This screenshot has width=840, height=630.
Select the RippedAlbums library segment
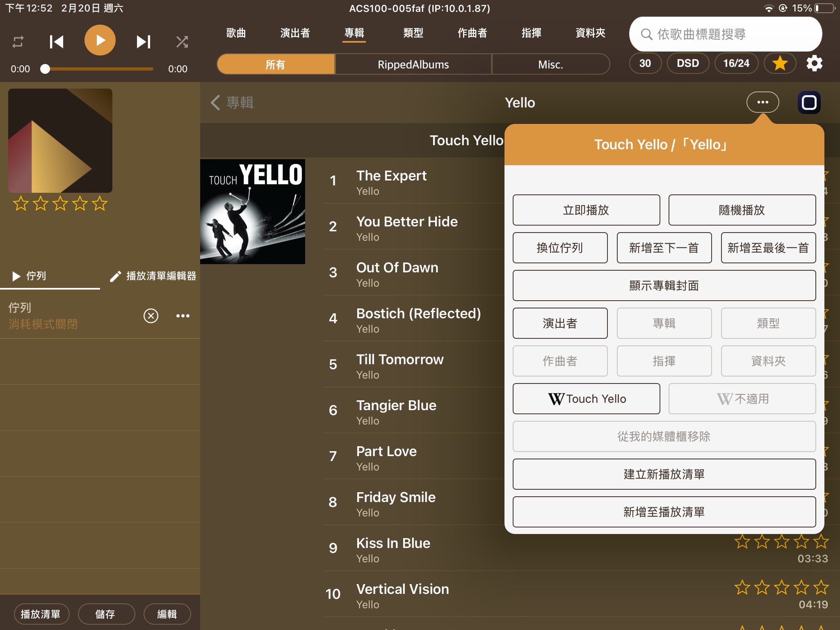click(x=413, y=64)
